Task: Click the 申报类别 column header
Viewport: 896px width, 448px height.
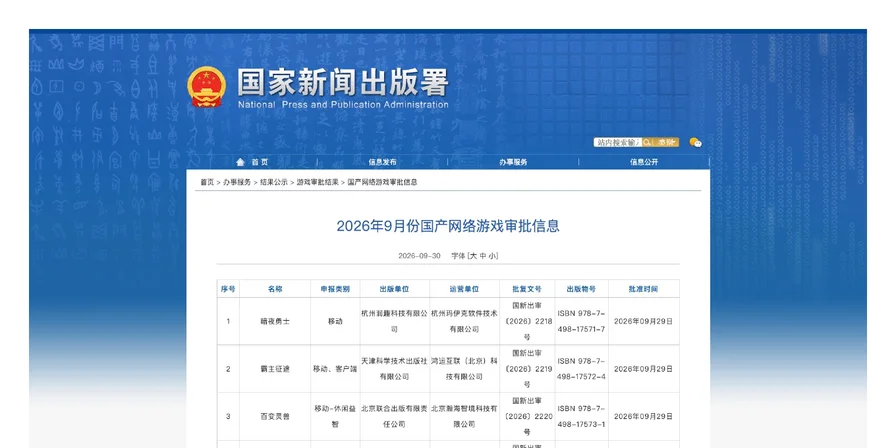Action: pyautogui.click(x=335, y=289)
